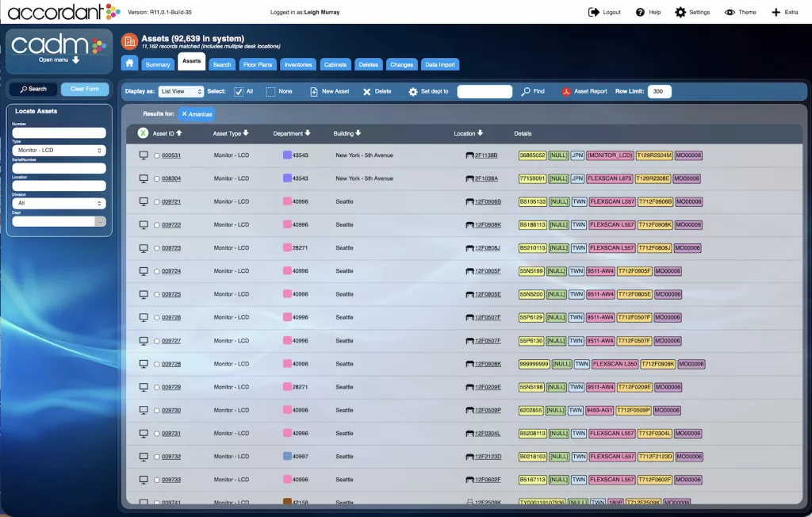The image size is (812, 517).
Task: Switch to the Summary tab
Action: [x=158, y=65]
